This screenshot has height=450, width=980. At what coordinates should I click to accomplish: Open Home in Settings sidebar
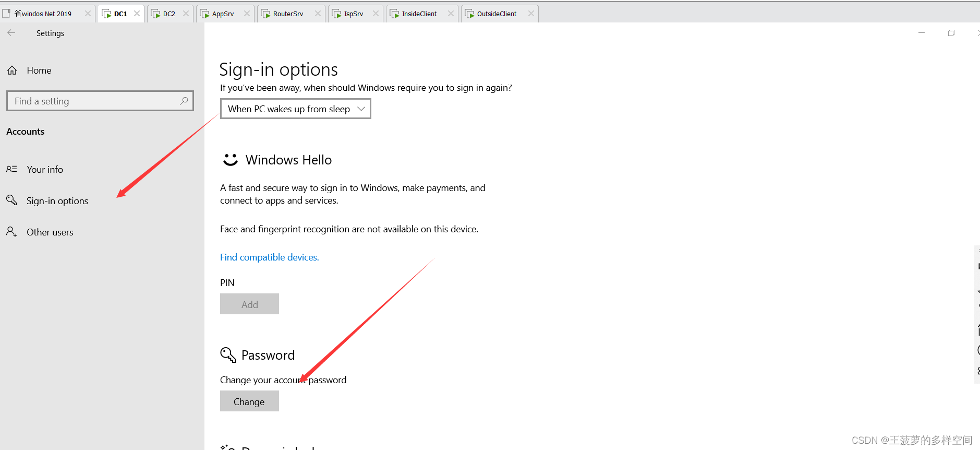coord(39,70)
